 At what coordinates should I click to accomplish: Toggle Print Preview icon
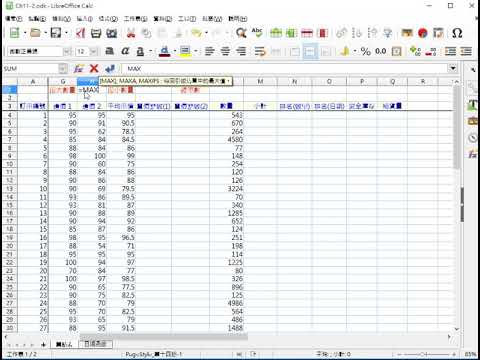(112, 33)
